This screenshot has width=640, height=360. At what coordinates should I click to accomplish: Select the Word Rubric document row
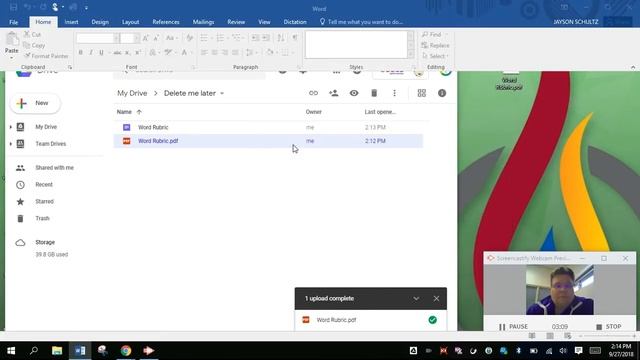268,127
